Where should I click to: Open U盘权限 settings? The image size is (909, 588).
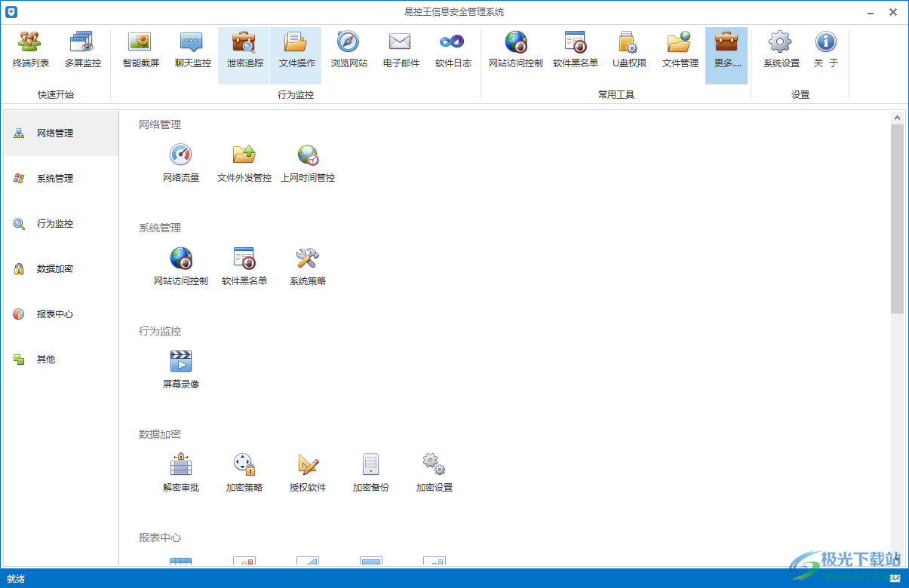[628, 51]
